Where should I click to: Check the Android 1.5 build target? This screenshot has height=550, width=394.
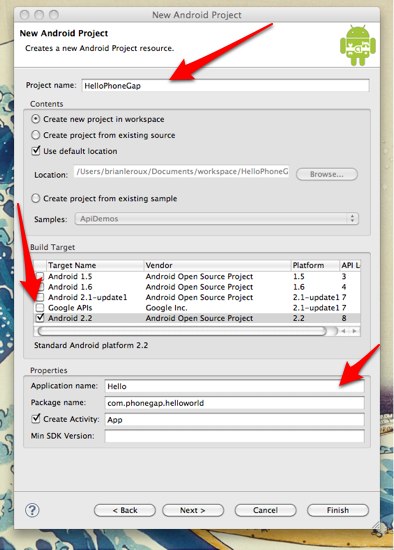(x=40, y=276)
